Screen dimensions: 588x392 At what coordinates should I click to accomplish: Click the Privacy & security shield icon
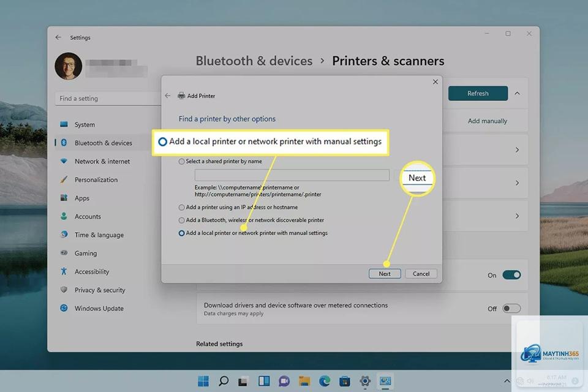point(64,290)
